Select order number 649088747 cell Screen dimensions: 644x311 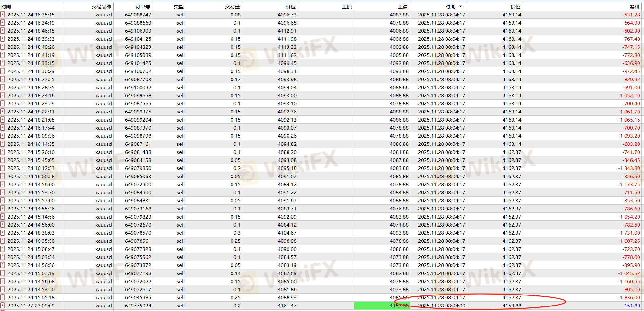[x=138, y=15]
